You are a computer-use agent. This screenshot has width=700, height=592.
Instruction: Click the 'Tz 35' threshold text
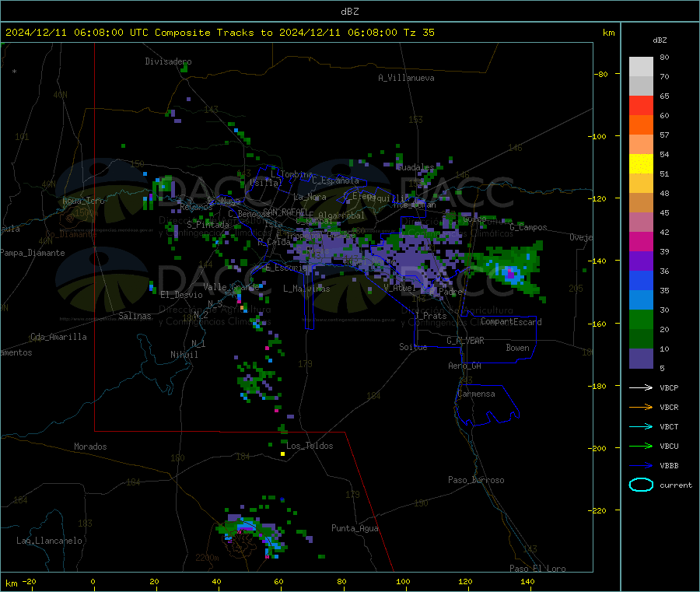tap(418, 33)
